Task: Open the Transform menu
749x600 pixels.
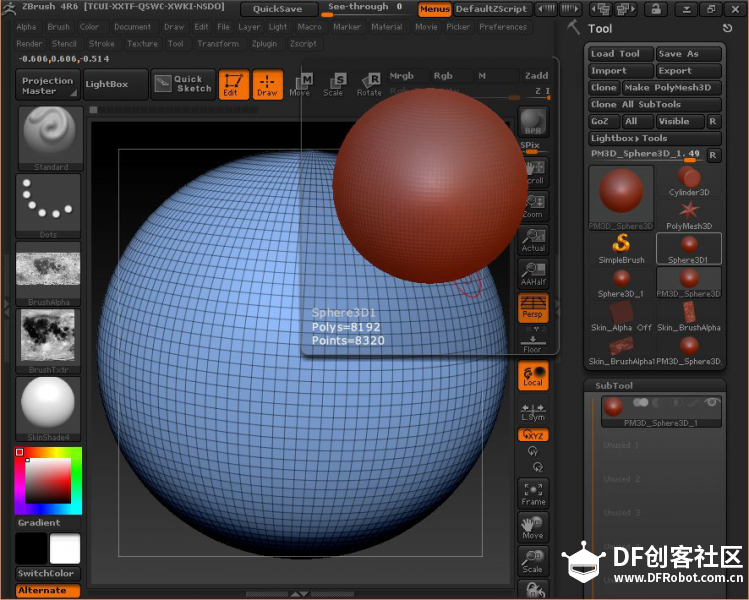Action: (218, 44)
